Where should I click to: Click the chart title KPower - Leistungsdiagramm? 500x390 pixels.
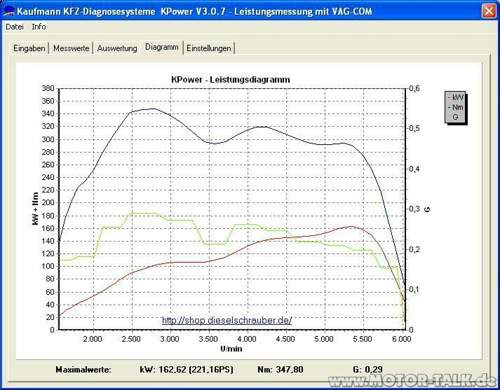tap(231, 80)
